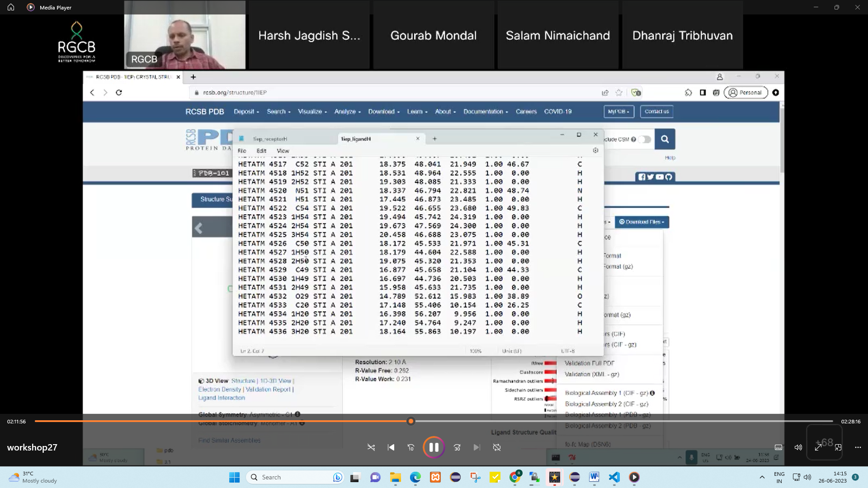Expand the Visualize menu on RCSB PDB

pyautogui.click(x=312, y=112)
